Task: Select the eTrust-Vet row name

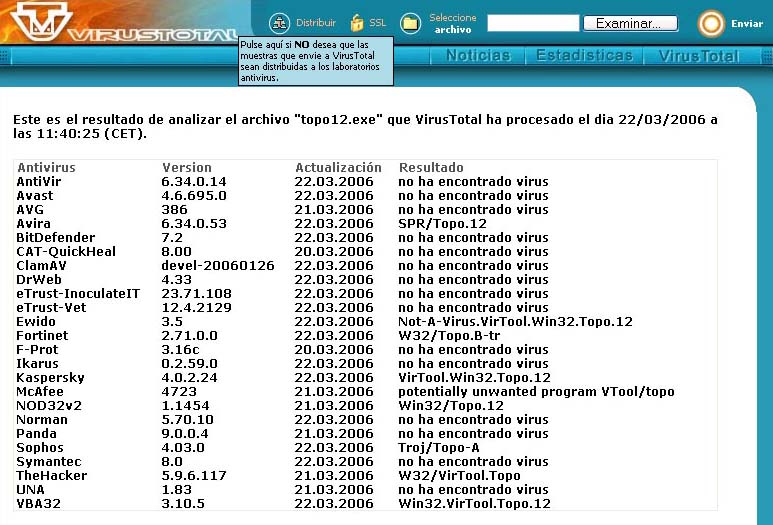Action: coord(51,308)
